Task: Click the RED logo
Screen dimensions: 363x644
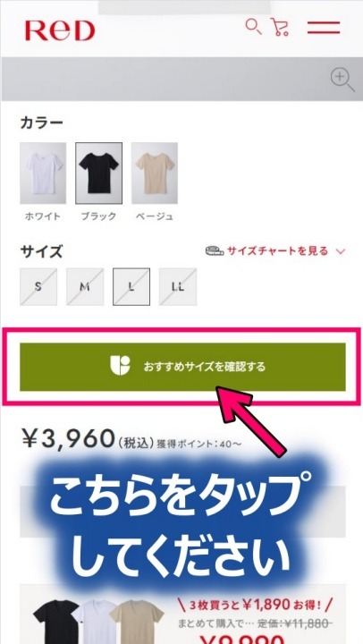Action: (x=60, y=30)
